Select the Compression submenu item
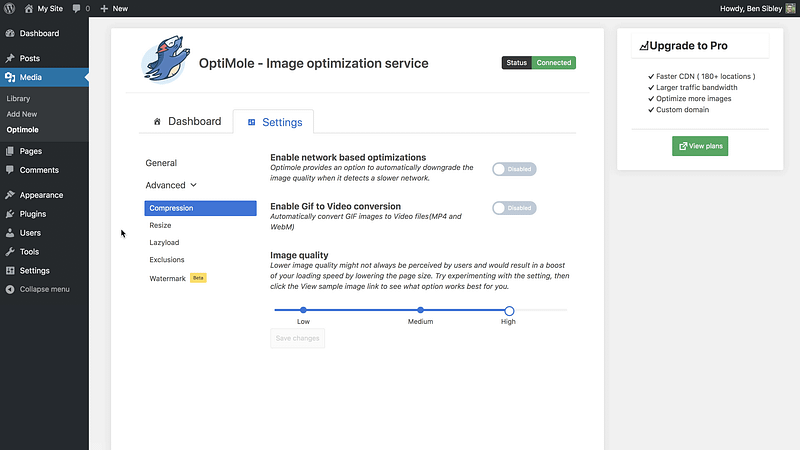The image size is (800, 450). coord(201,208)
